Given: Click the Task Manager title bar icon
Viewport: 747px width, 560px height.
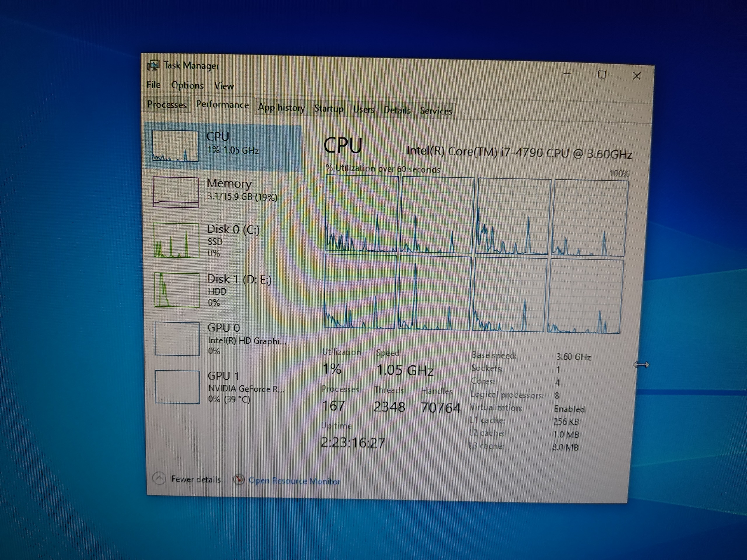Looking at the screenshot, I should pyautogui.click(x=153, y=65).
